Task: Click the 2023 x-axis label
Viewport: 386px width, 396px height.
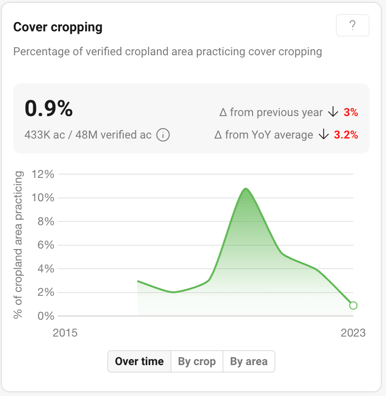Action: pos(353,333)
